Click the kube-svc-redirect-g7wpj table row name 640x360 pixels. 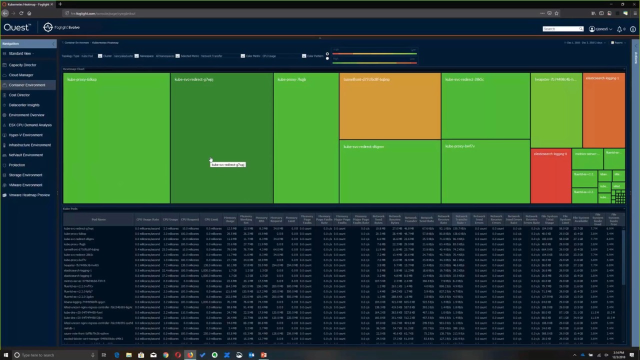tap(79, 229)
